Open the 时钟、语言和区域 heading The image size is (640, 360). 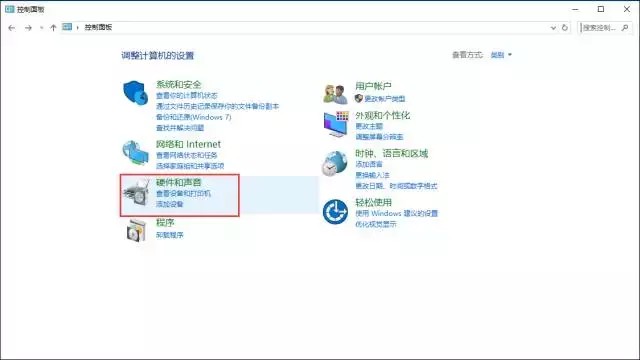pos(391,153)
